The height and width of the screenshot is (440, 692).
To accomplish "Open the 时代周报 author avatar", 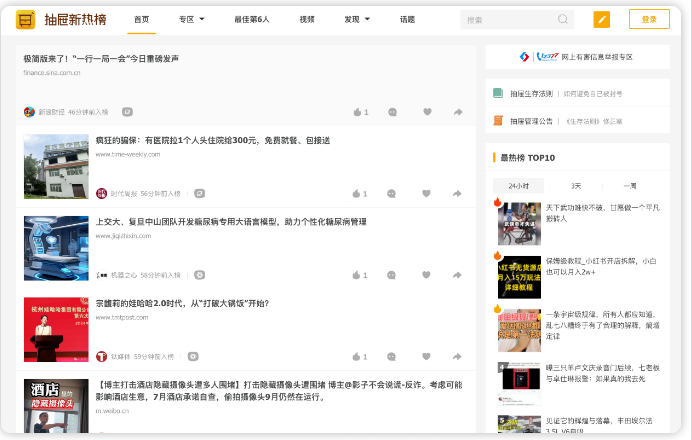I will pos(102,194).
